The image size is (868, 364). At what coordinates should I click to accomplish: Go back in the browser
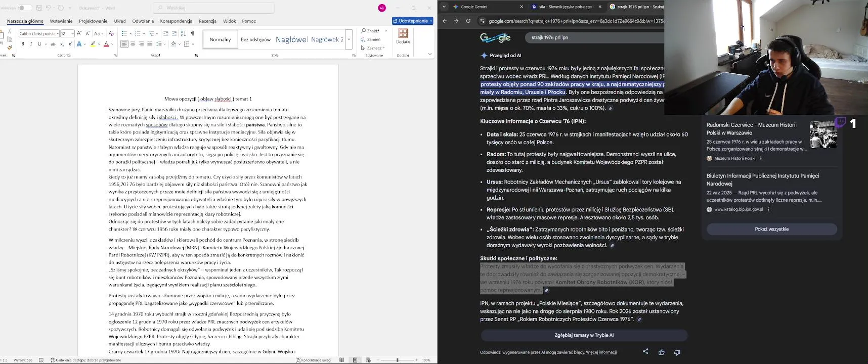point(445,21)
